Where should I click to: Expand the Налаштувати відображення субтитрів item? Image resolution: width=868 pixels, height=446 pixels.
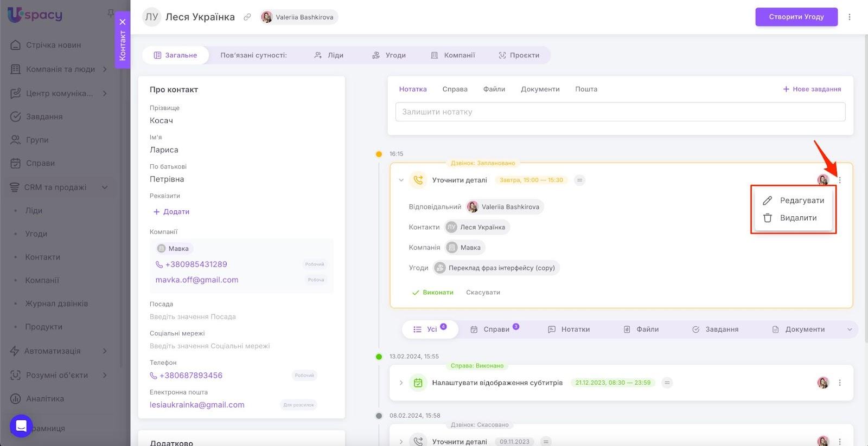(x=401, y=383)
